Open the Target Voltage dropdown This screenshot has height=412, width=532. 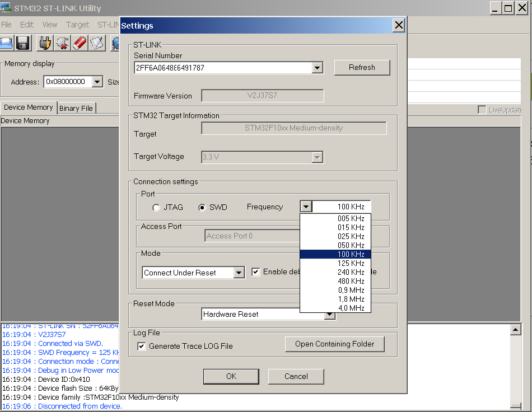[x=317, y=157]
